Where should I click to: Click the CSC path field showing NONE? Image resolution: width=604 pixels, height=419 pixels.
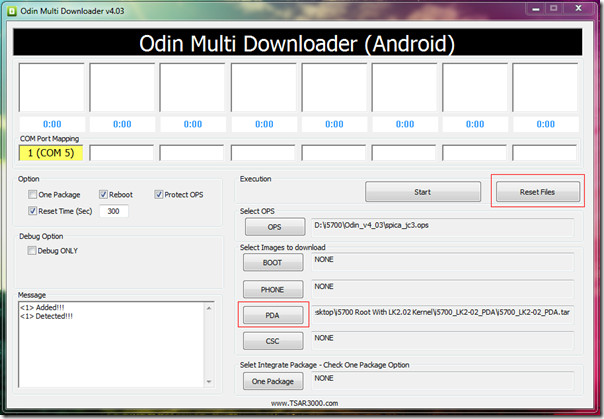tap(443, 340)
